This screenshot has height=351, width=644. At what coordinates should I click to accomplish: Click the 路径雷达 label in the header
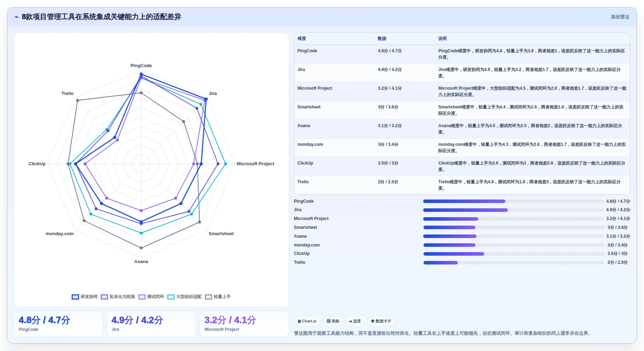[620, 17]
